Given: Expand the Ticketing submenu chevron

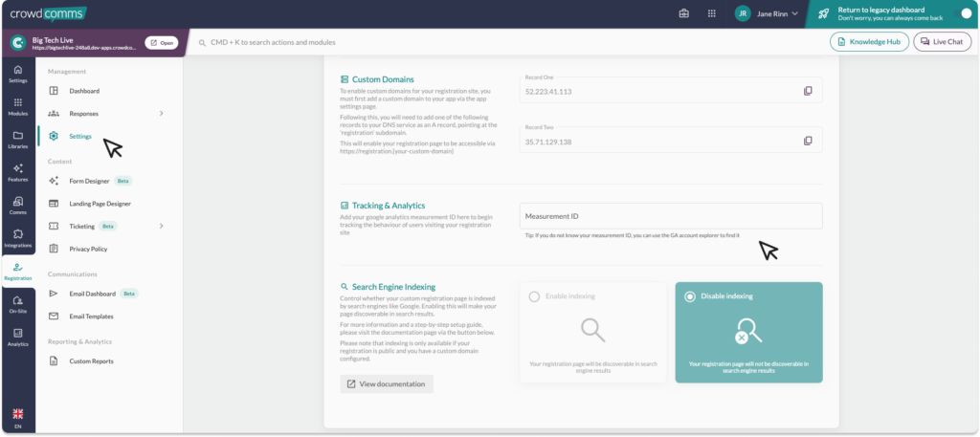Looking at the screenshot, I should pos(161,227).
